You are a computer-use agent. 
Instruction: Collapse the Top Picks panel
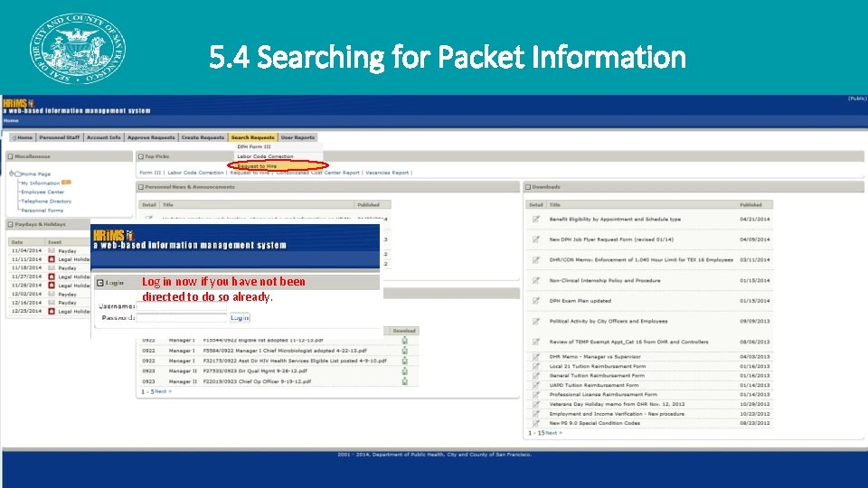pos(141,156)
